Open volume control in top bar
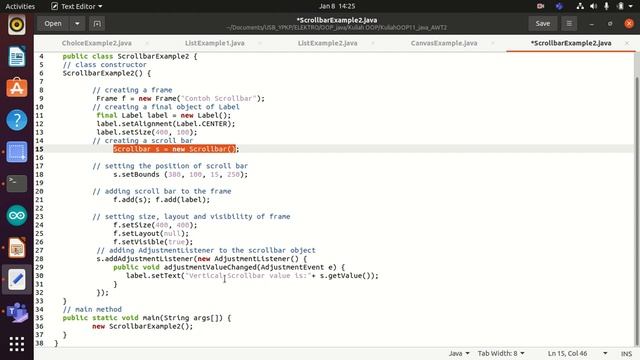This screenshot has height=360, width=640. 593,6
